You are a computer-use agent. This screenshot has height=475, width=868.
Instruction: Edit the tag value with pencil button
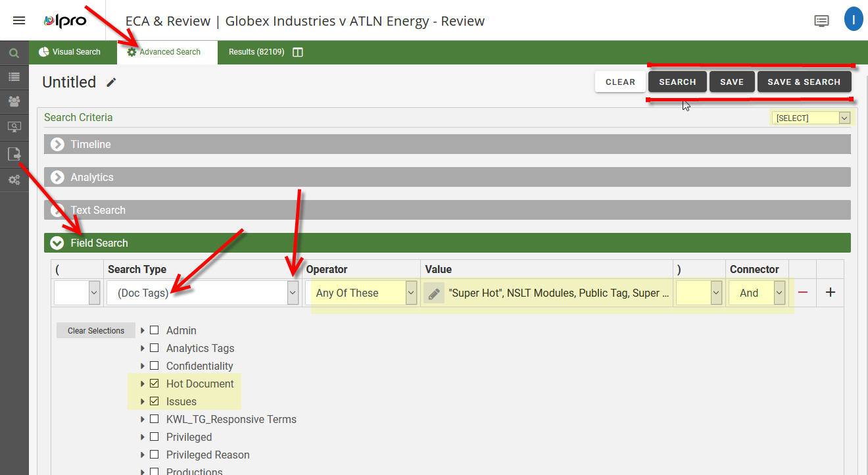click(434, 293)
